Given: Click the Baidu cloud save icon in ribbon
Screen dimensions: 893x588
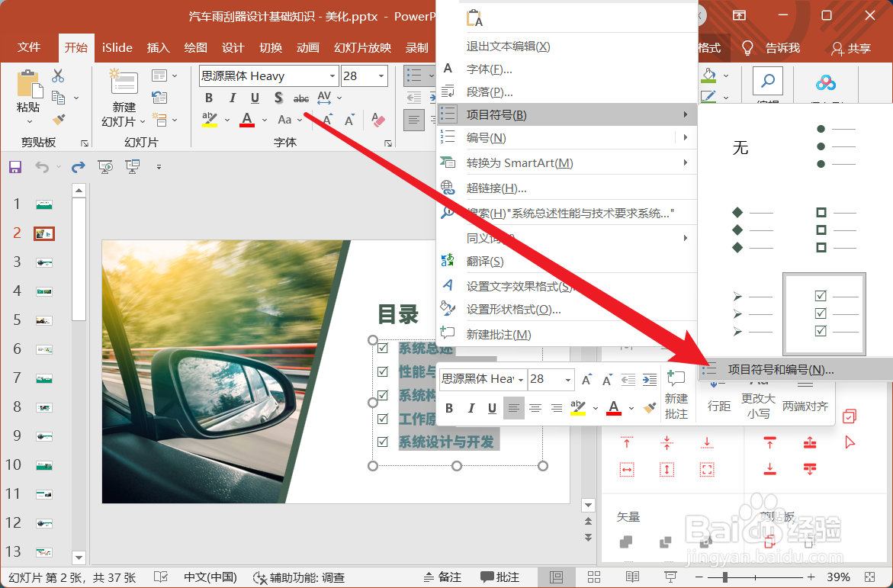Looking at the screenshot, I should point(826,83).
